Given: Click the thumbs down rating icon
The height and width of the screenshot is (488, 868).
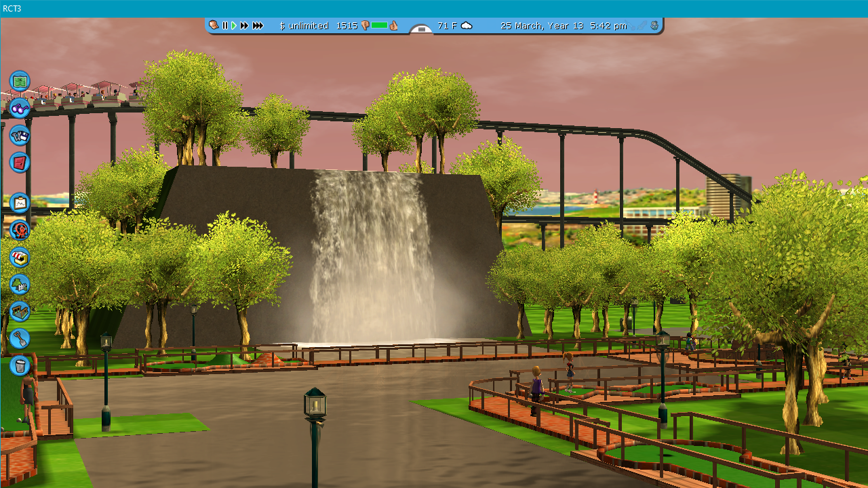Looking at the screenshot, I should coord(365,26).
